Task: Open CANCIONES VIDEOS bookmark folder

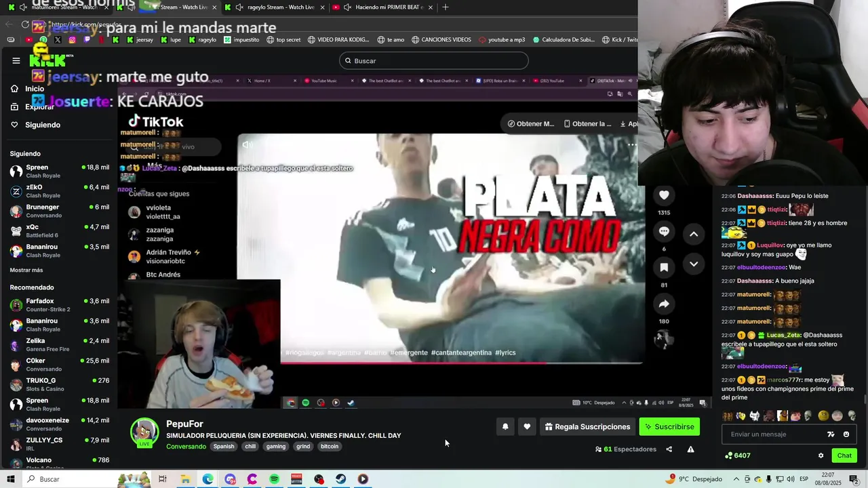Action: pos(441,40)
